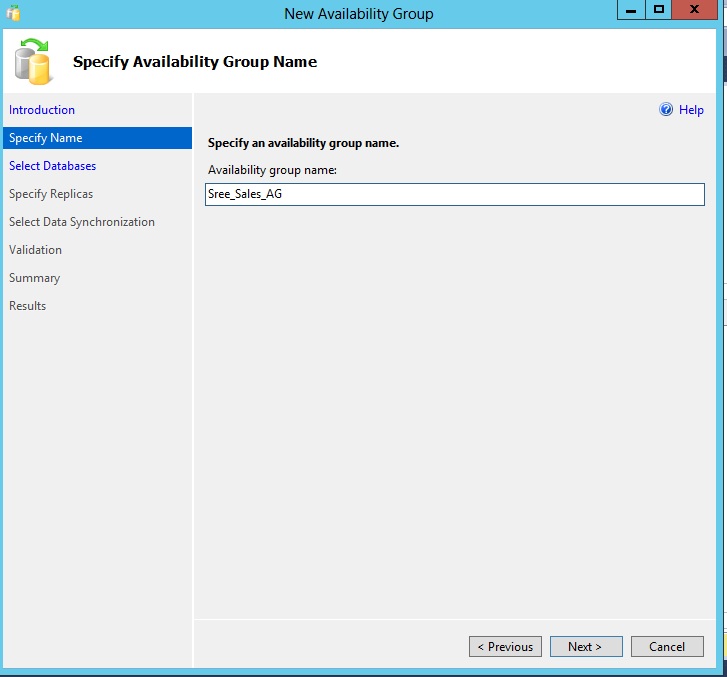Cancel the New Availability Group wizard

667,647
